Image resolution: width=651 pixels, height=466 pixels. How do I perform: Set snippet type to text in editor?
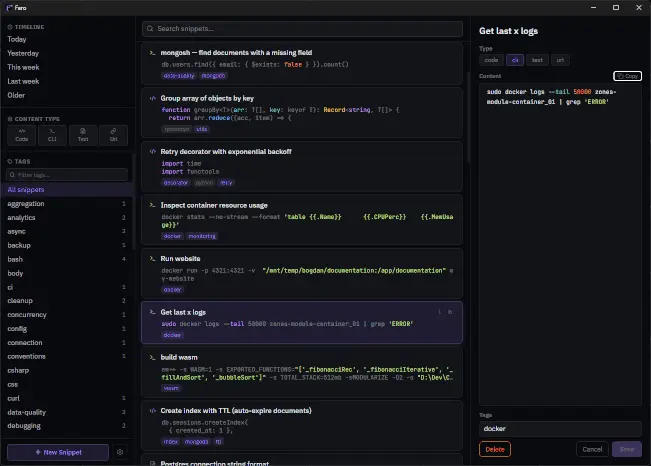coord(537,60)
